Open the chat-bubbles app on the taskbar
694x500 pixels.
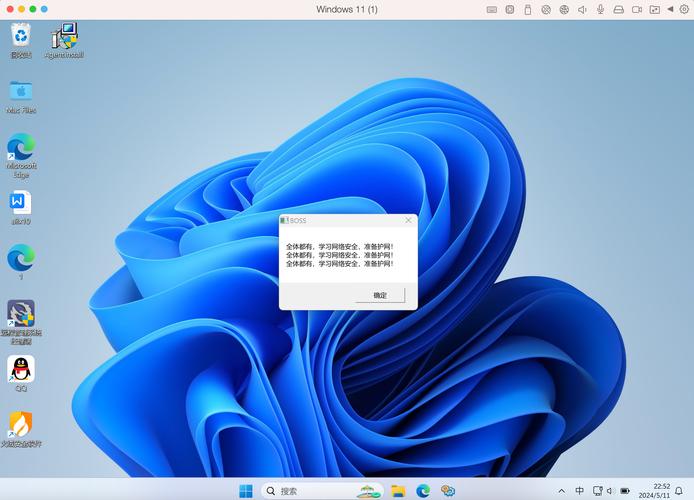(448, 491)
